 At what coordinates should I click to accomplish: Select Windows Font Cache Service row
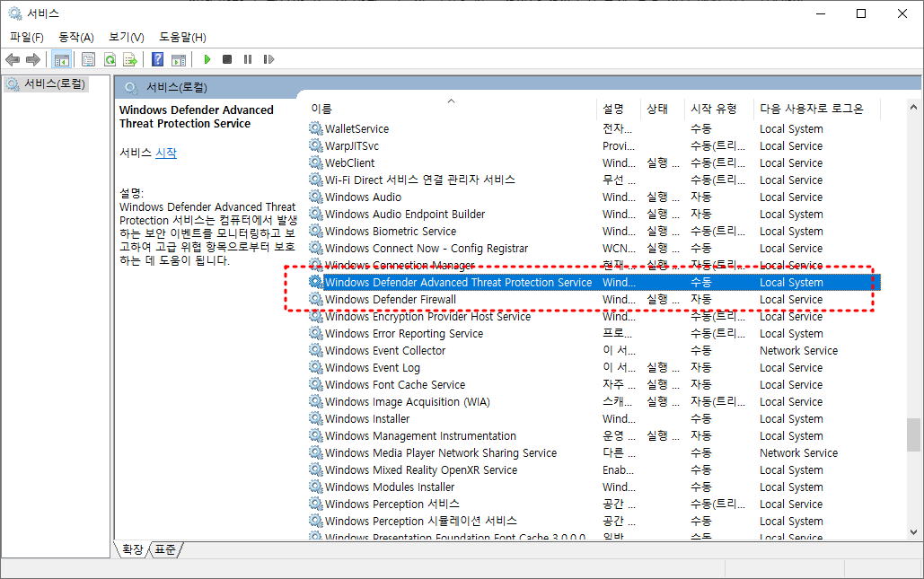pyautogui.click(x=594, y=384)
